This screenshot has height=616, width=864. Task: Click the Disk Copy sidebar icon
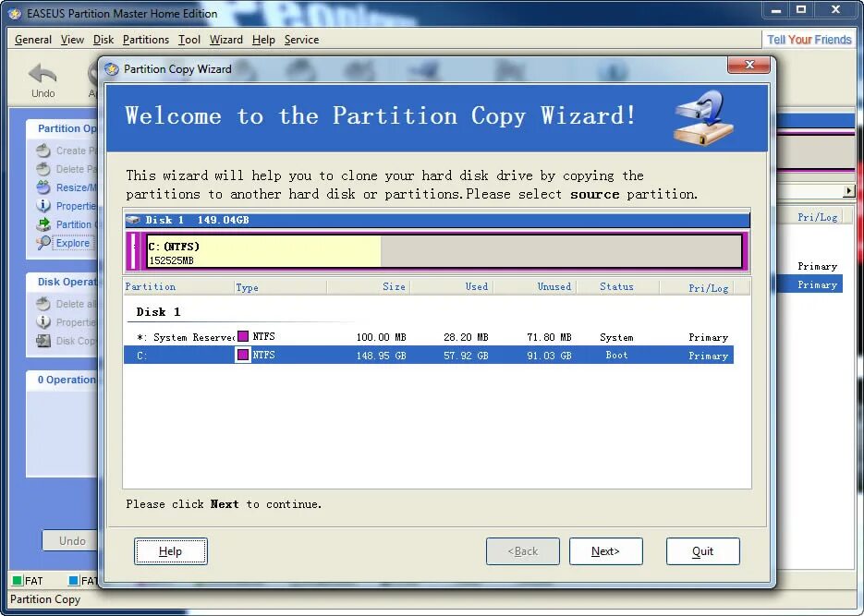point(43,340)
